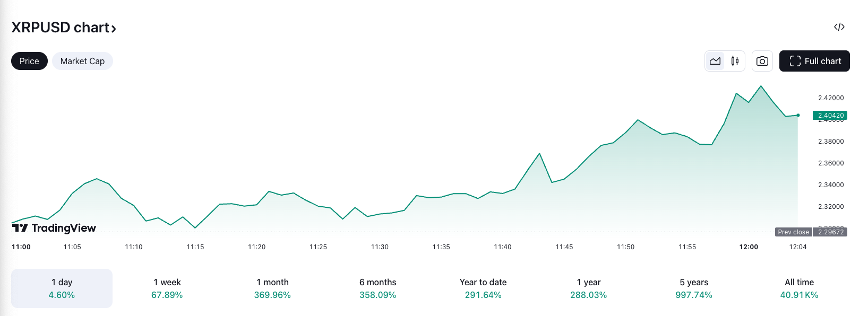868x316 pixels.
Task: Select the 1 week timeframe
Action: tap(167, 288)
